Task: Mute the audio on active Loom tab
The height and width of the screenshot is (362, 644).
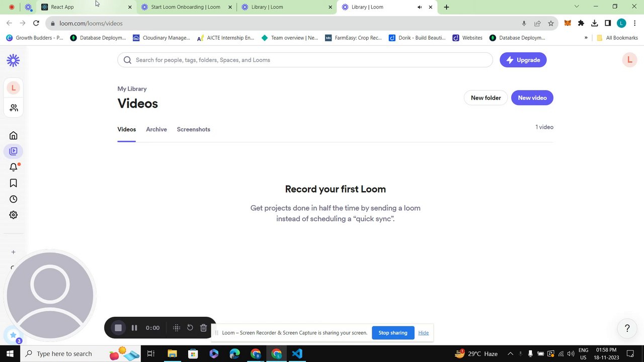Action: (420, 7)
